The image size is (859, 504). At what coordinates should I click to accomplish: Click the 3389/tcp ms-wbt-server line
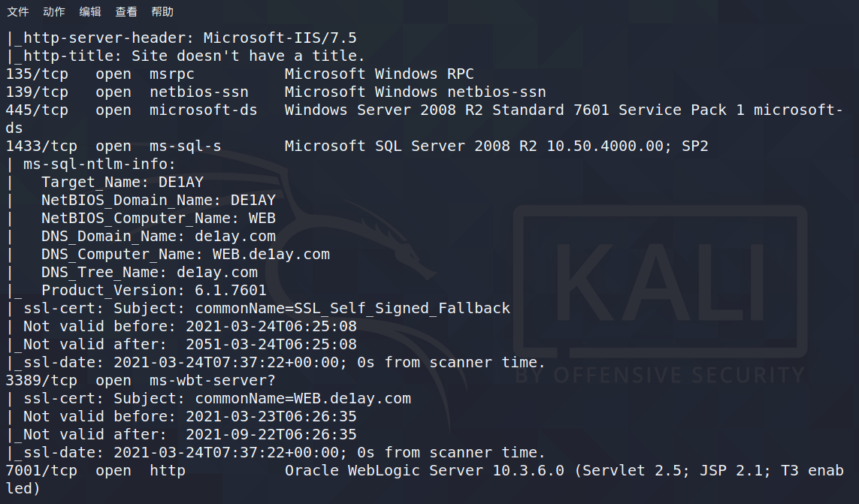tap(141, 381)
